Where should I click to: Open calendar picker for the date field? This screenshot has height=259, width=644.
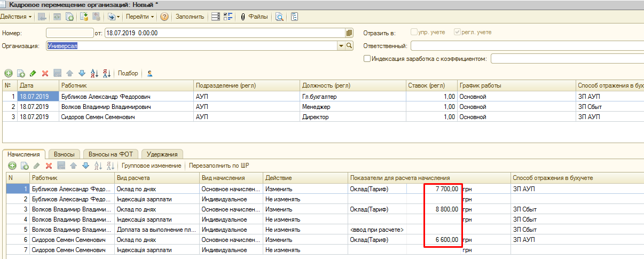(x=350, y=33)
